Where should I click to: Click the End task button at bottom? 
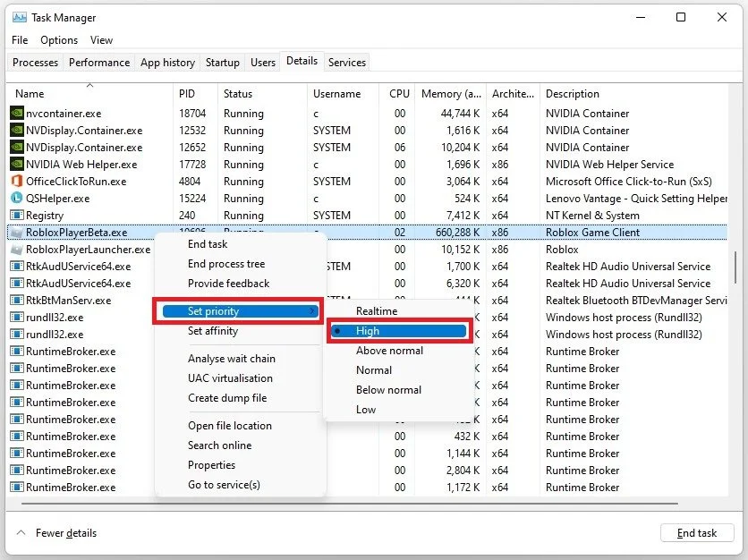(696, 533)
